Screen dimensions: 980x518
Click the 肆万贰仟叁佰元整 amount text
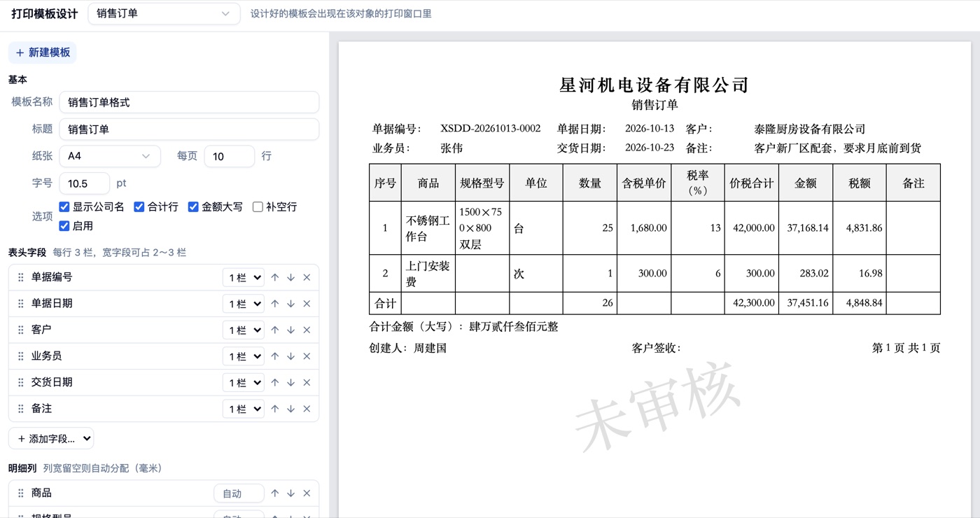point(514,327)
